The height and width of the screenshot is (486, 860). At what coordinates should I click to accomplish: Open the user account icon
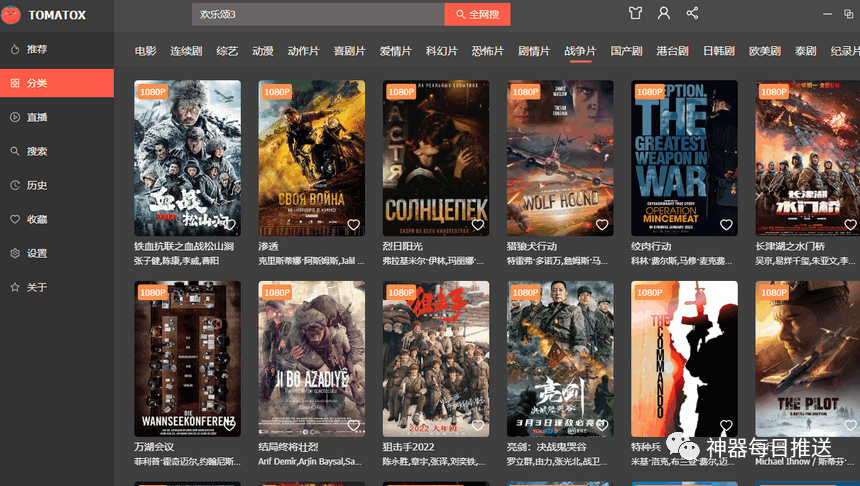tap(664, 13)
